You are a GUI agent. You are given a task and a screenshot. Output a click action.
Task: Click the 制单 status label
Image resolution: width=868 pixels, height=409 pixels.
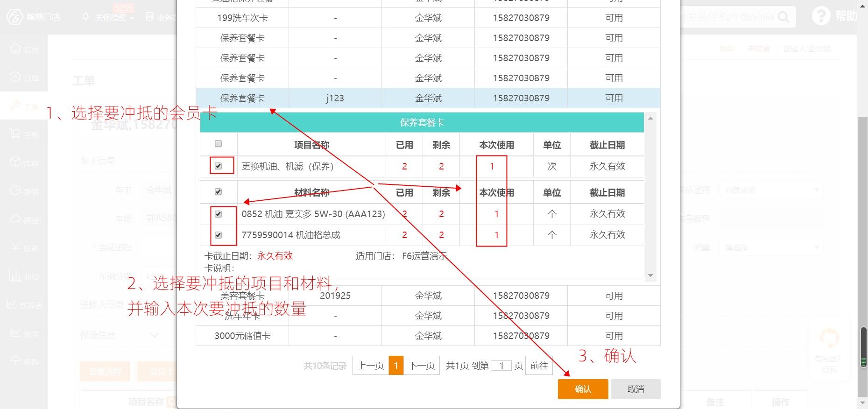coord(727,49)
